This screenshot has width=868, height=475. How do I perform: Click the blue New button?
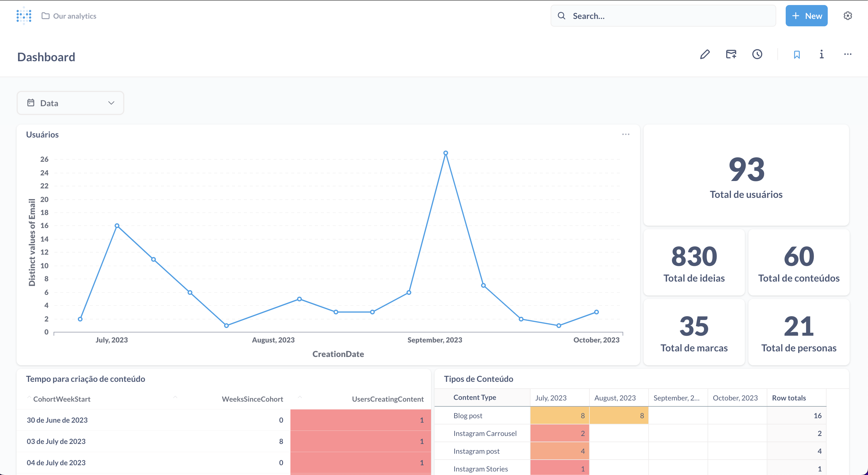[806, 16]
